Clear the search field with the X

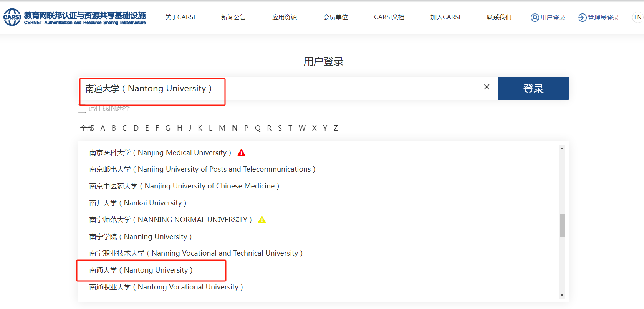click(x=487, y=87)
